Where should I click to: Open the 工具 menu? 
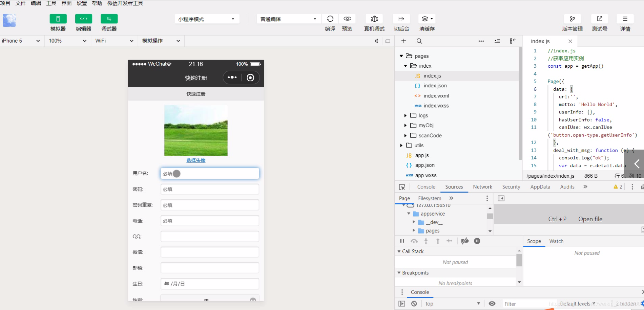51,3
